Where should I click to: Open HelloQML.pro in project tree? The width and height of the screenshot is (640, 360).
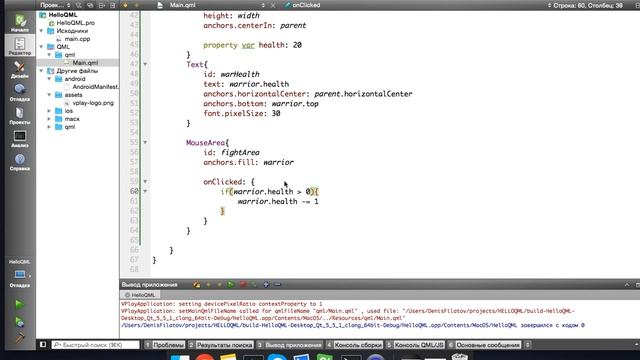point(76,23)
